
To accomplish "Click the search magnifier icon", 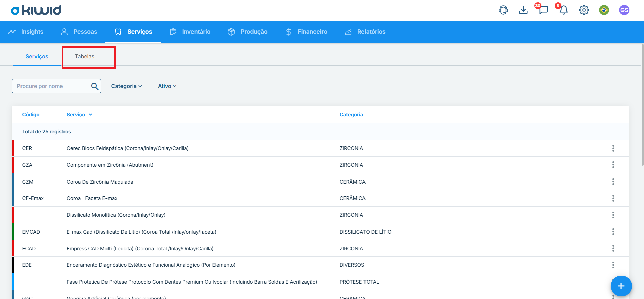I will 95,86.
